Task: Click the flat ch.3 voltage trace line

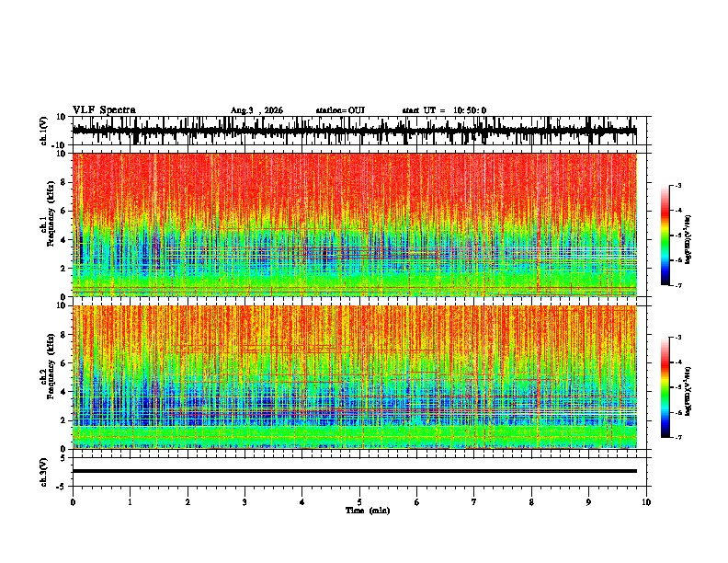Action: click(354, 471)
